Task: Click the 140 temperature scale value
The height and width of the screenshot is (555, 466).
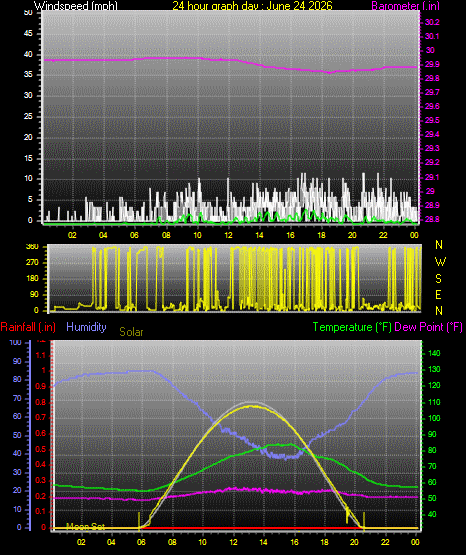Action: tap(434, 353)
